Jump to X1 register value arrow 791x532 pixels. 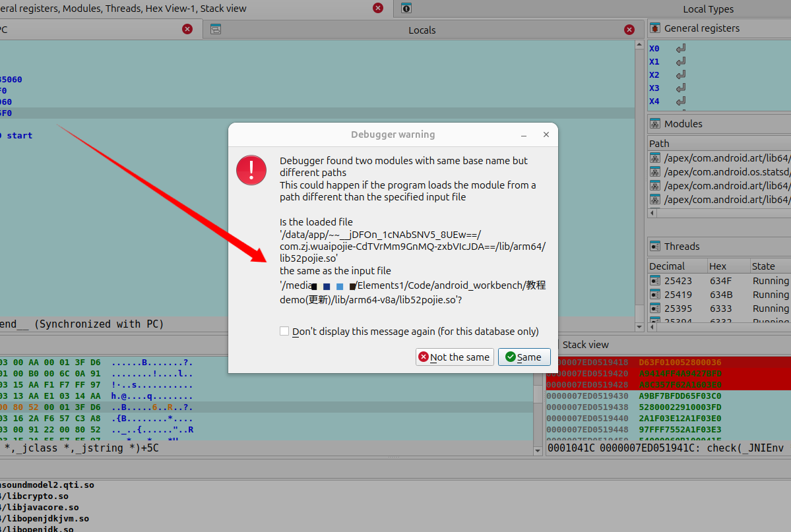tap(681, 61)
